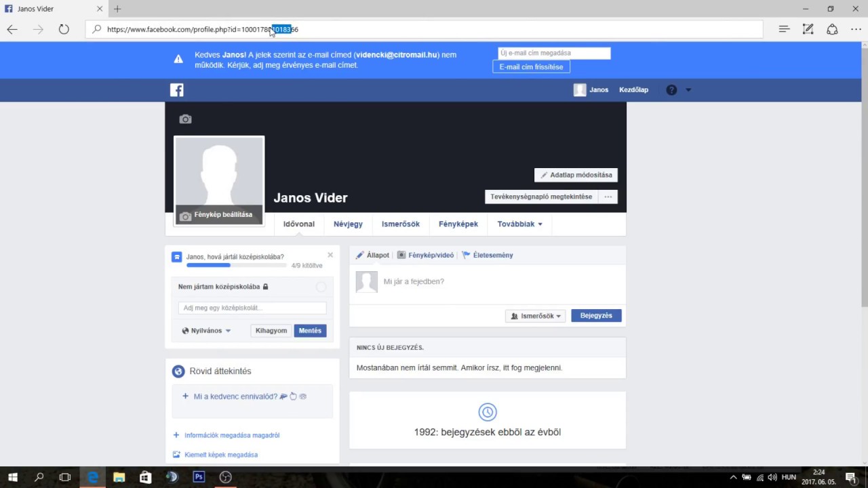Click the 1992 timeline clock icon
Screen dimensions: 868x488
tap(488, 411)
